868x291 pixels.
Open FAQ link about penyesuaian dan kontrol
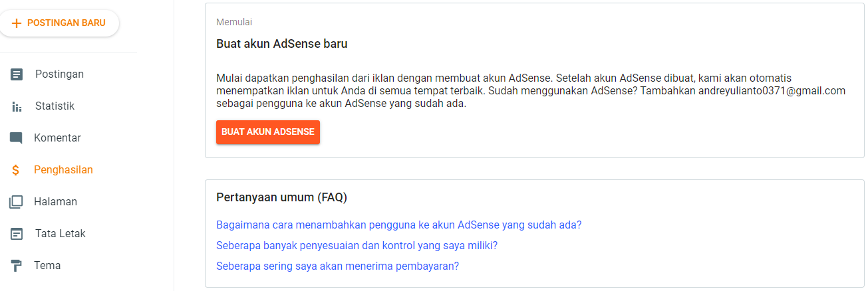coord(357,245)
